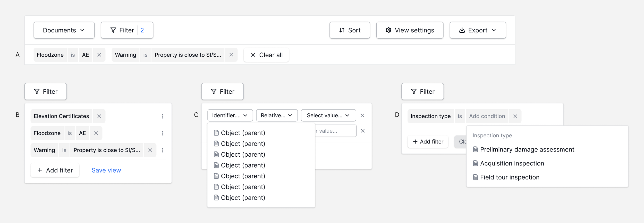Open more options for Elevation Certificates row
The height and width of the screenshot is (223, 644).
[x=163, y=116]
